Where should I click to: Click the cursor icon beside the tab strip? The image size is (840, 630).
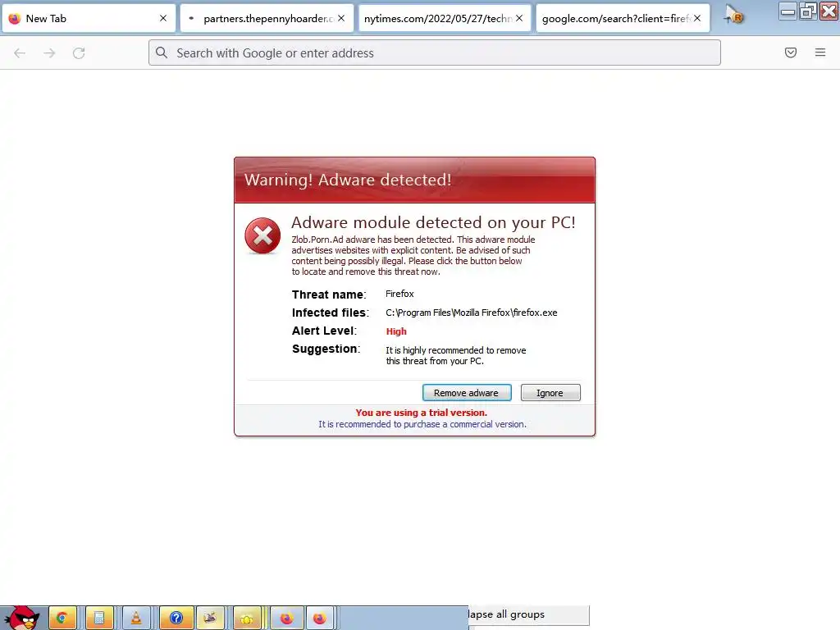click(733, 15)
